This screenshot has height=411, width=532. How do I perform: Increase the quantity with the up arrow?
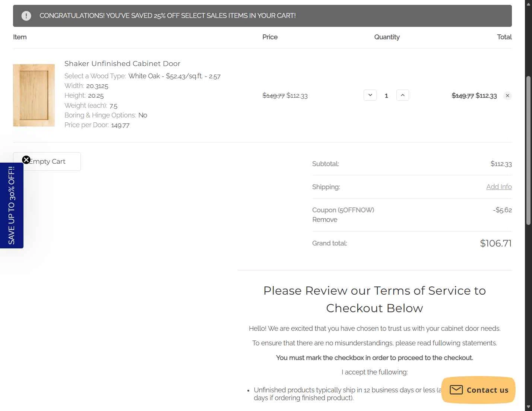(403, 95)
